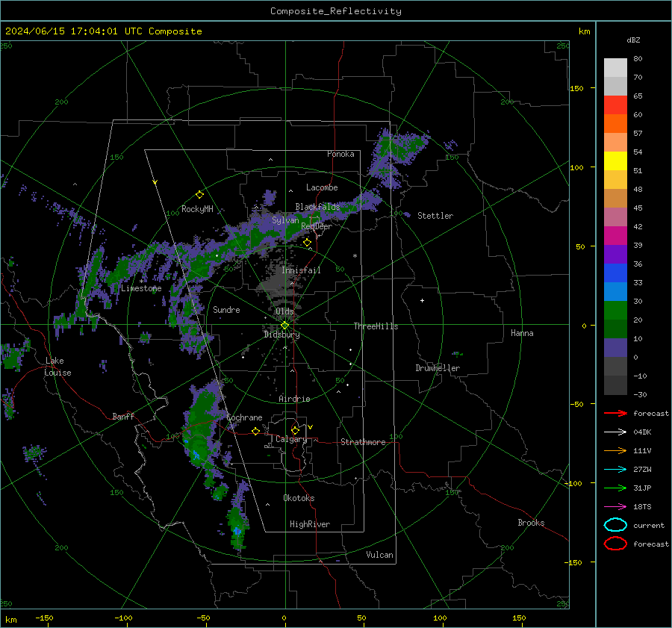The image size is (672, 628).
Task: Click the Ponoka city label
Action: pyautogui.click(x=340, y=154)
